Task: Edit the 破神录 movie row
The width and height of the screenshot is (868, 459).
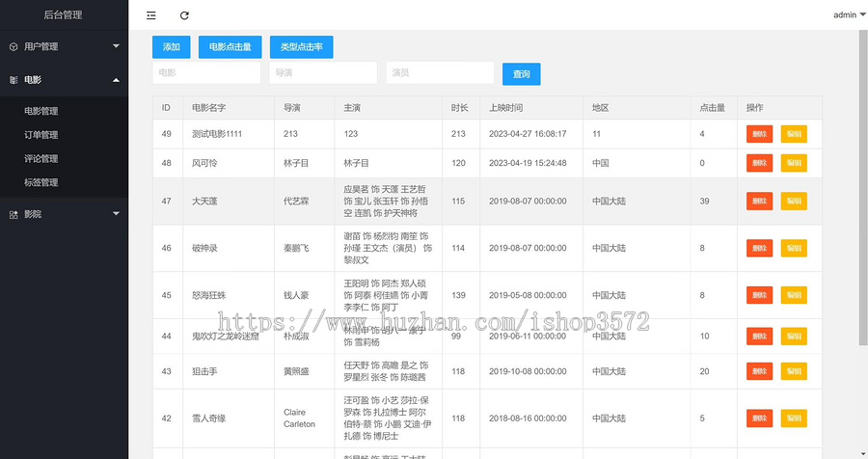Action: coord(794,248)
